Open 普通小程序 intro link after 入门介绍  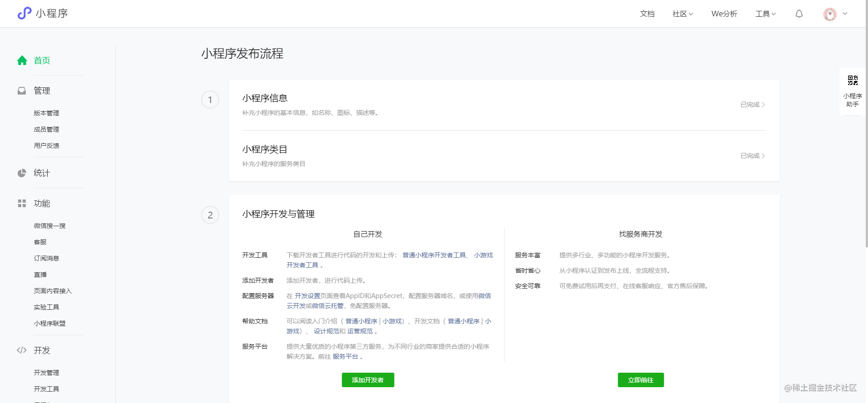click(361, 321)
